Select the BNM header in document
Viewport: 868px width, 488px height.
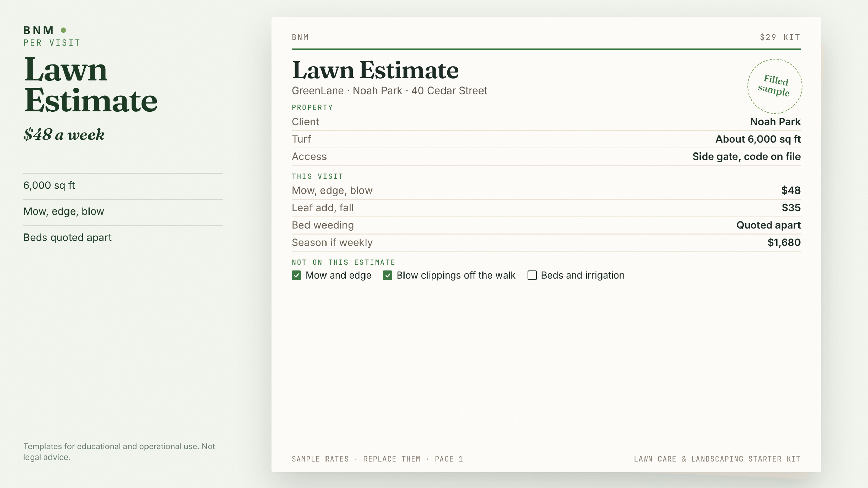(300, 37)
